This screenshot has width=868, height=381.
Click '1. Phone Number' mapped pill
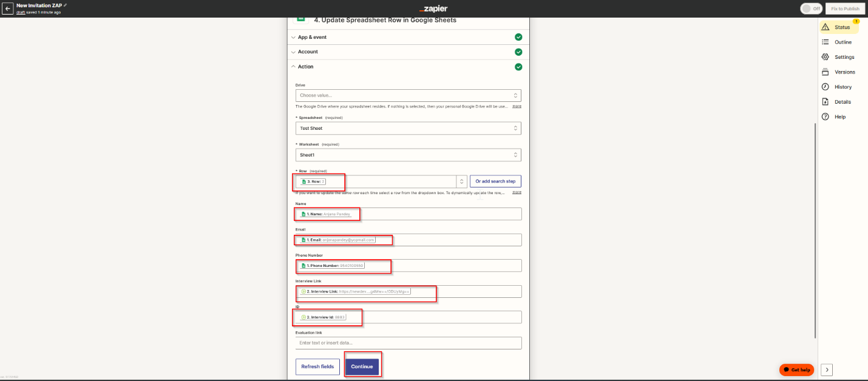pyautogui.click(x=332, y=266)
